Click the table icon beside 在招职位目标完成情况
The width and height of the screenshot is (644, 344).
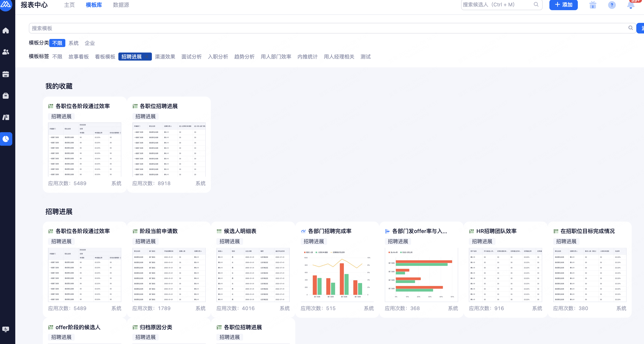pos(556,231)
